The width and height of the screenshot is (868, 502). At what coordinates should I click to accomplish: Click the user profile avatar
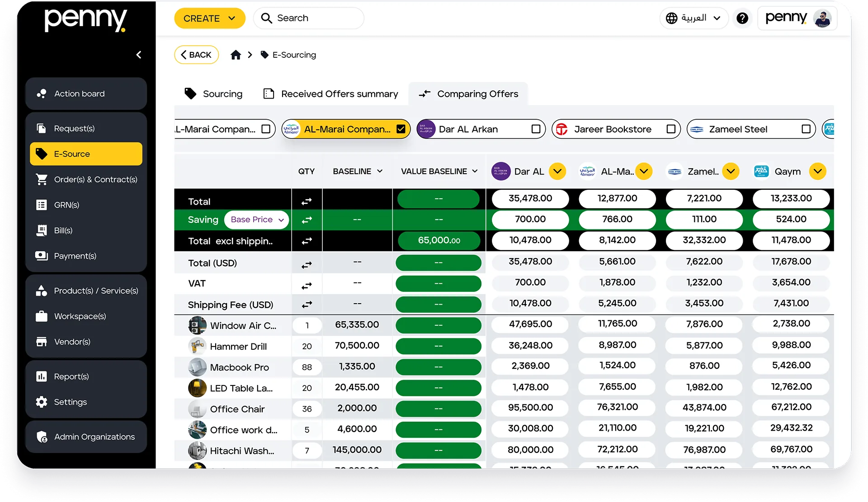point(822,19)
